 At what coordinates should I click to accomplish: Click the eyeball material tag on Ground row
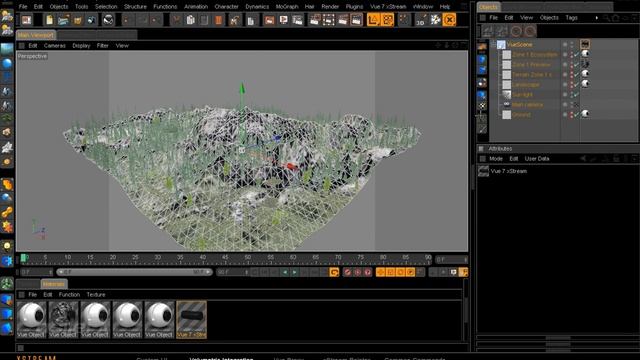tap(585, 114)
